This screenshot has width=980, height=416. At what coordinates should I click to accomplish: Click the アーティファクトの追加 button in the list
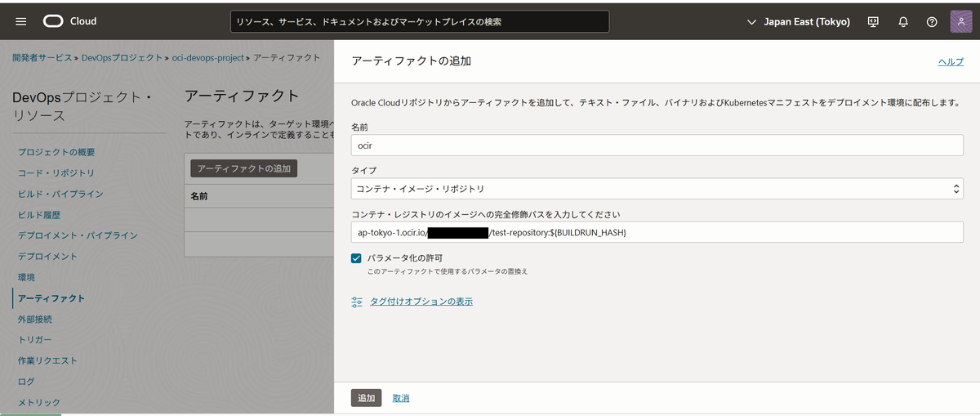[244, 168]
